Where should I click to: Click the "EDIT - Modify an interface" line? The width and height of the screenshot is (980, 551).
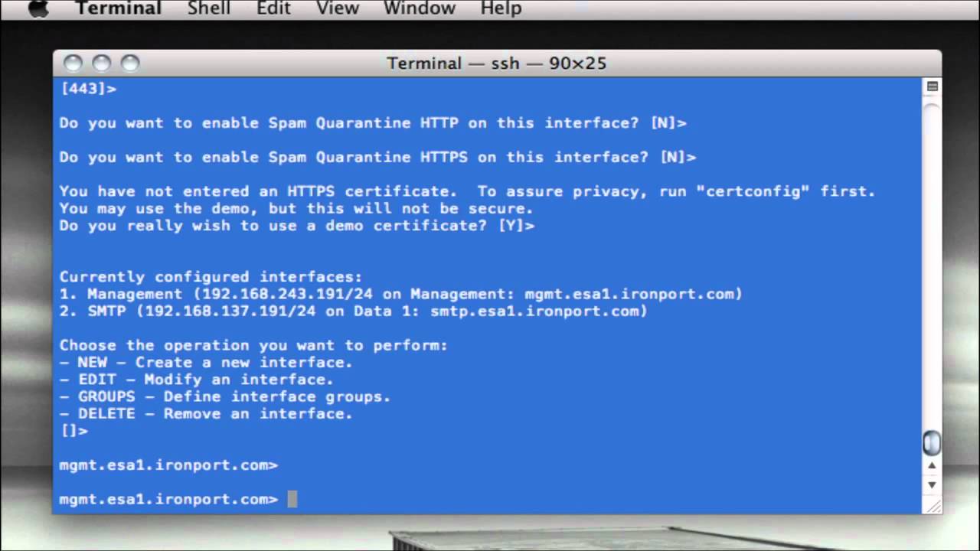pos(197,380)
